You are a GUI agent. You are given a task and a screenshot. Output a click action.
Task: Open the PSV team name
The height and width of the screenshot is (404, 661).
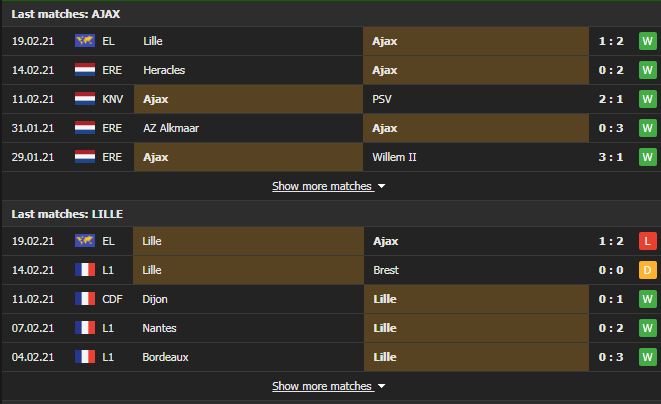(x=382, y=99)
